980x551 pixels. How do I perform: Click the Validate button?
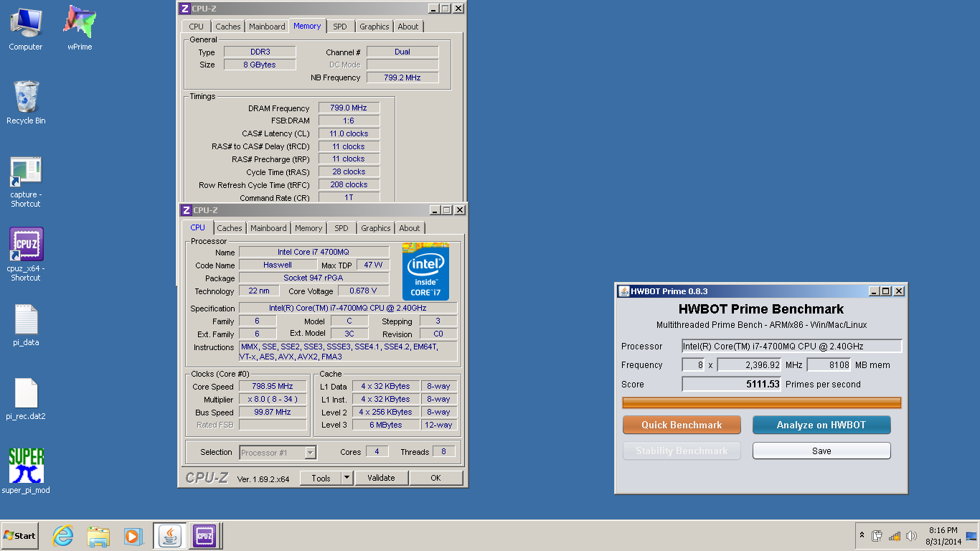click(x=381, y=478)
